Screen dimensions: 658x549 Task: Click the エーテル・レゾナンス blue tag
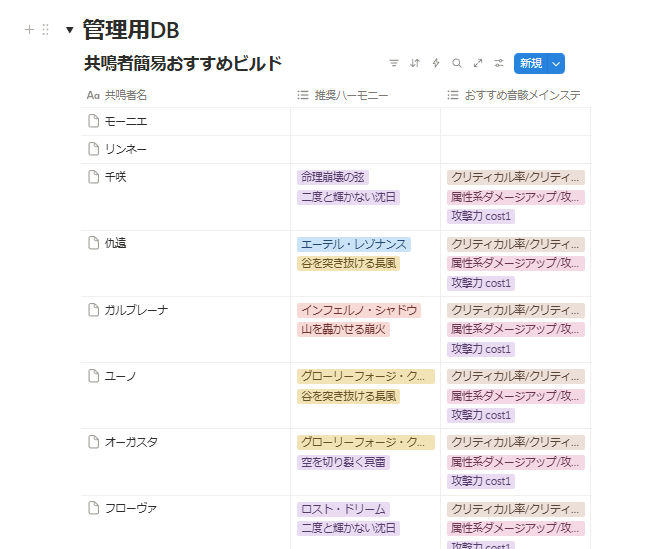[x=353, y=244]
